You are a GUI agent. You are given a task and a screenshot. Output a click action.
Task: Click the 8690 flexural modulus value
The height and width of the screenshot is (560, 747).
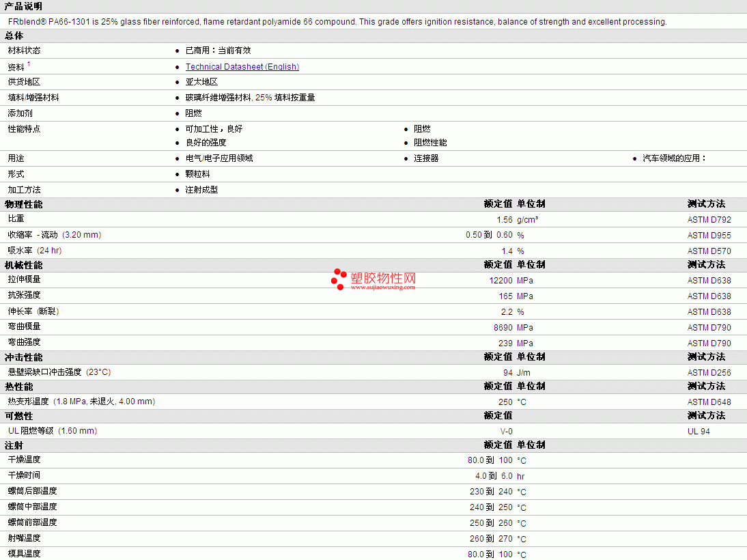coord(503,328)
